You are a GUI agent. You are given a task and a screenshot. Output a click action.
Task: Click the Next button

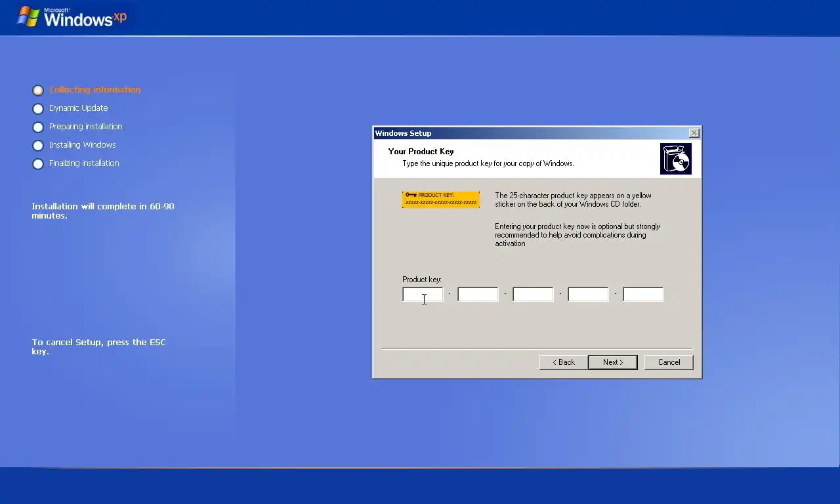click(612, 362)
